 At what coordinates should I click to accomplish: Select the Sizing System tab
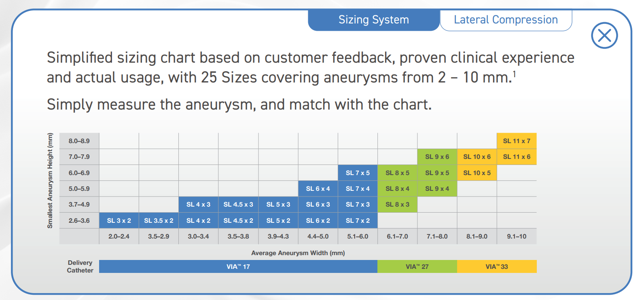373,19
